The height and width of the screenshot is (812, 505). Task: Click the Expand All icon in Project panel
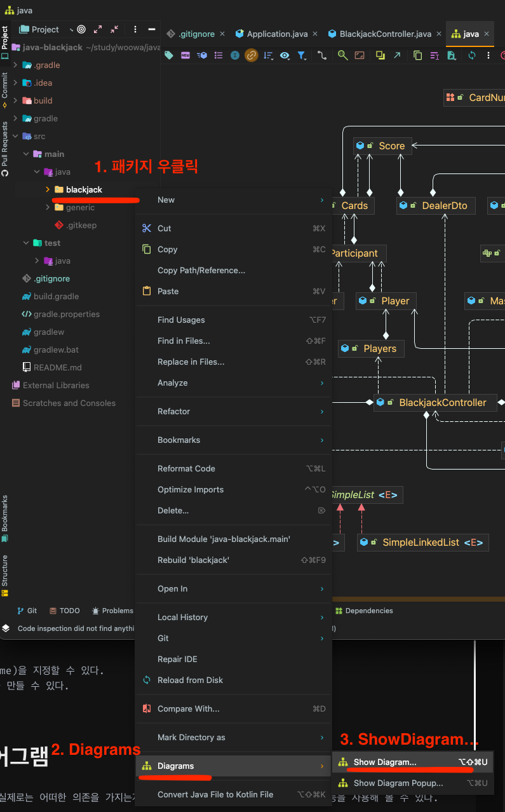(98, 29)
